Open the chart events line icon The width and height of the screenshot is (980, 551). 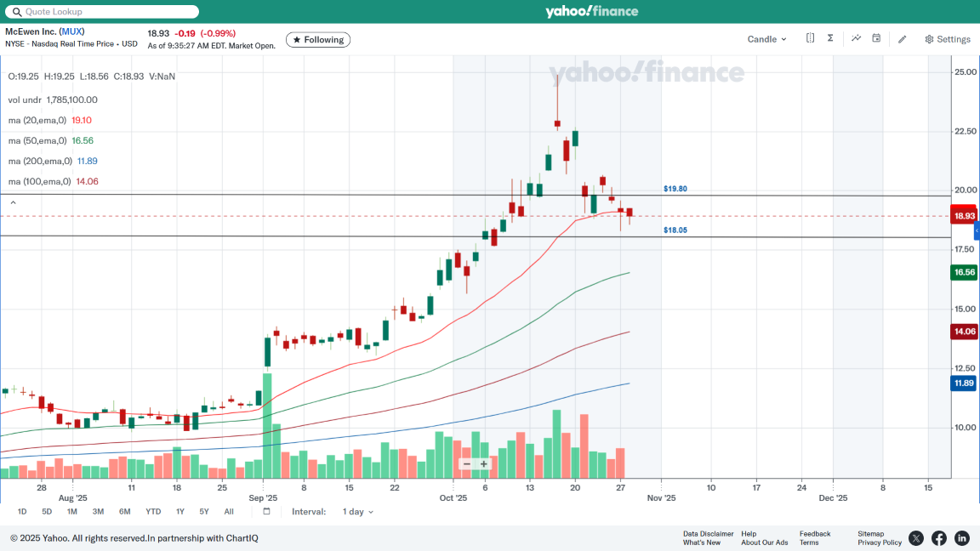pyautogui.click(x=856, y=38)
